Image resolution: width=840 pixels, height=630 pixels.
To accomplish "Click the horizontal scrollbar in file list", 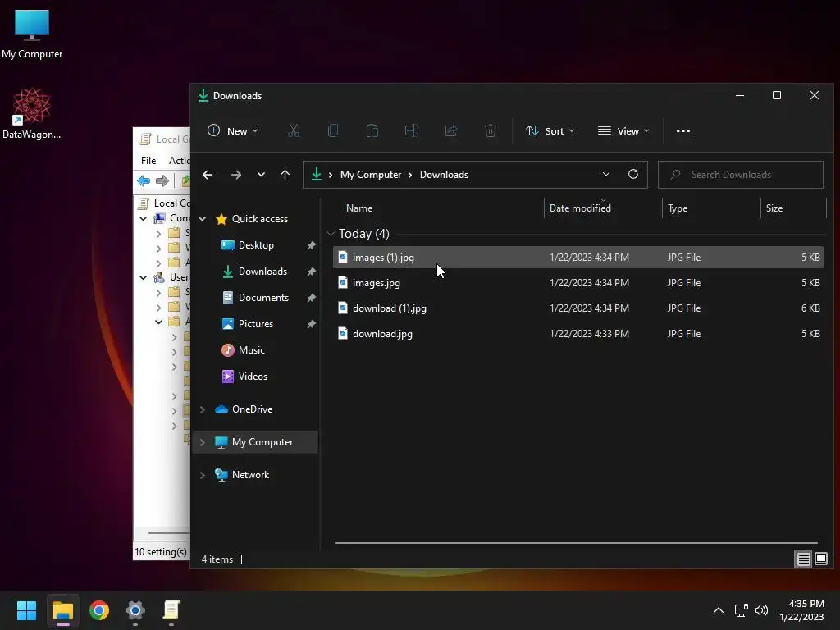I will [x=576, y=543].
